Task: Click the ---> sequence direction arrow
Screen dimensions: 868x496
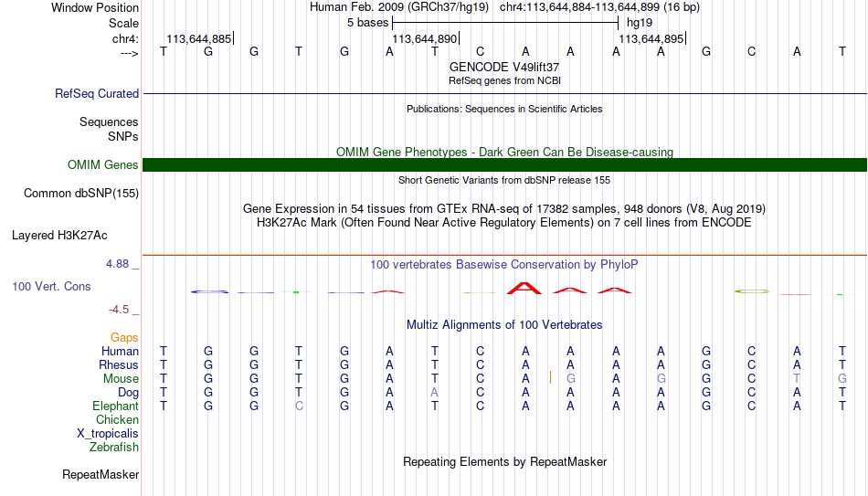Action: [130, 53]
